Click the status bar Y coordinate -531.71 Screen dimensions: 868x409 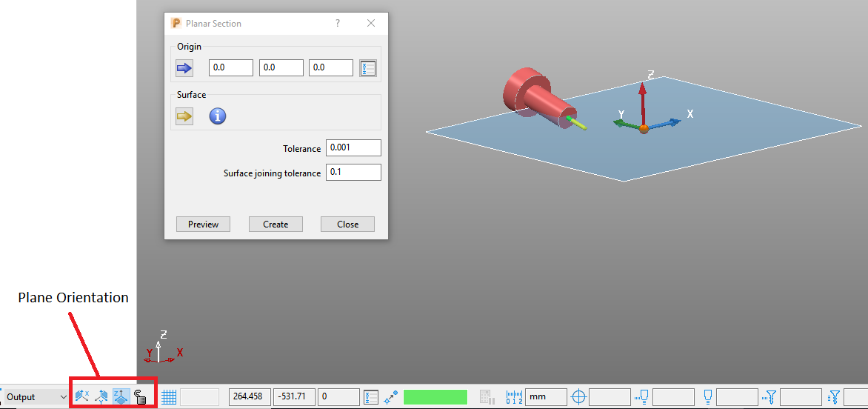click(294, 397)
